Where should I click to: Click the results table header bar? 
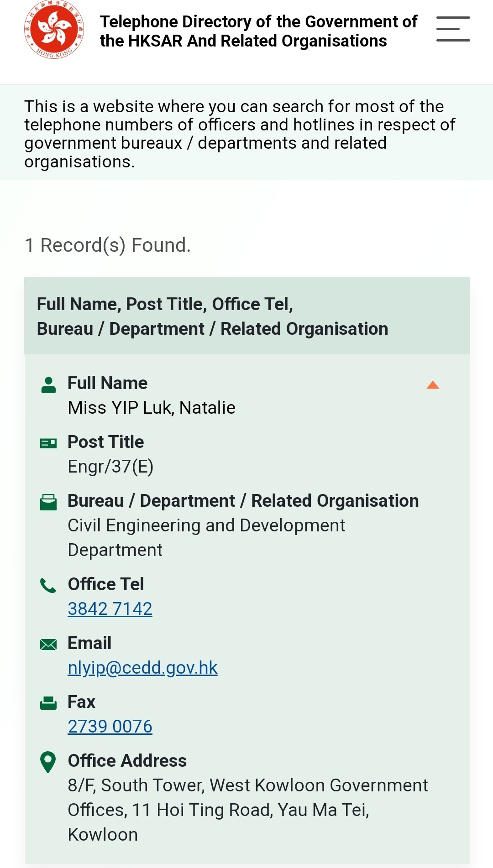pyautogui.click(x=247, y=316)
